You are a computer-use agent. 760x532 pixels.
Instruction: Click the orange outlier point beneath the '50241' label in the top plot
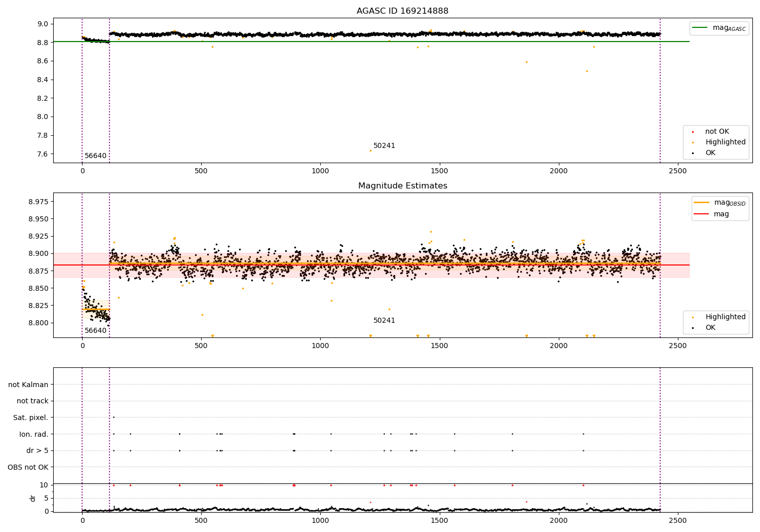[370, 150]
